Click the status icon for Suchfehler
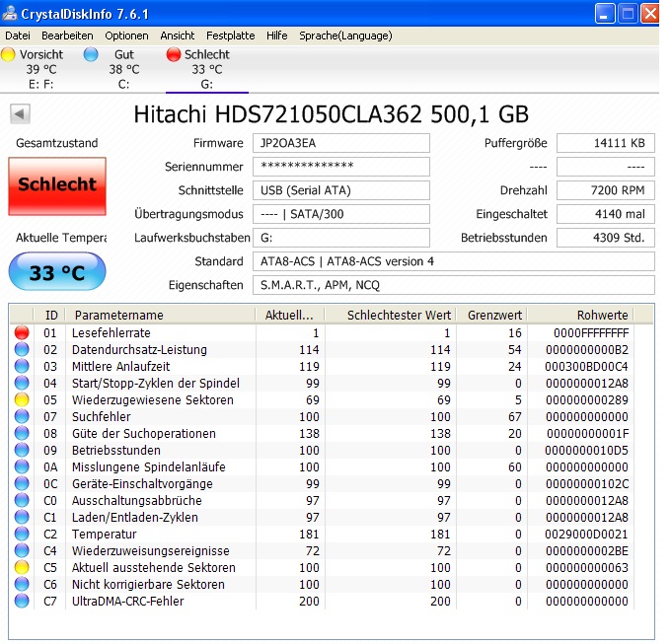This screenshot has width=671, height=644. (x=22, y=416)
